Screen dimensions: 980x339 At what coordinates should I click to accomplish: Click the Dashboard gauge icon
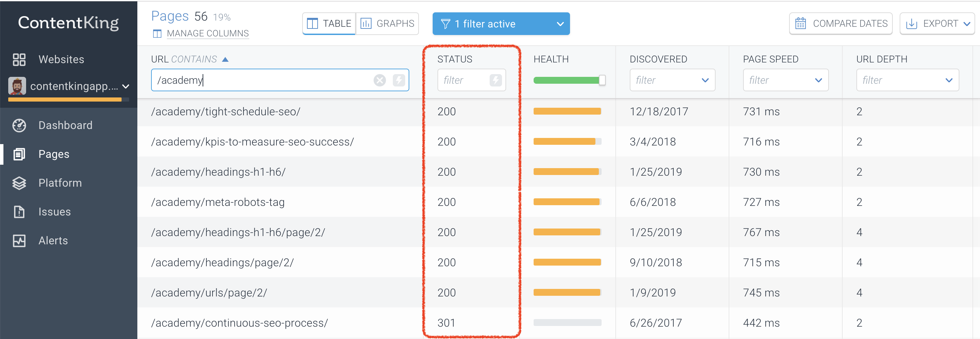19,126
